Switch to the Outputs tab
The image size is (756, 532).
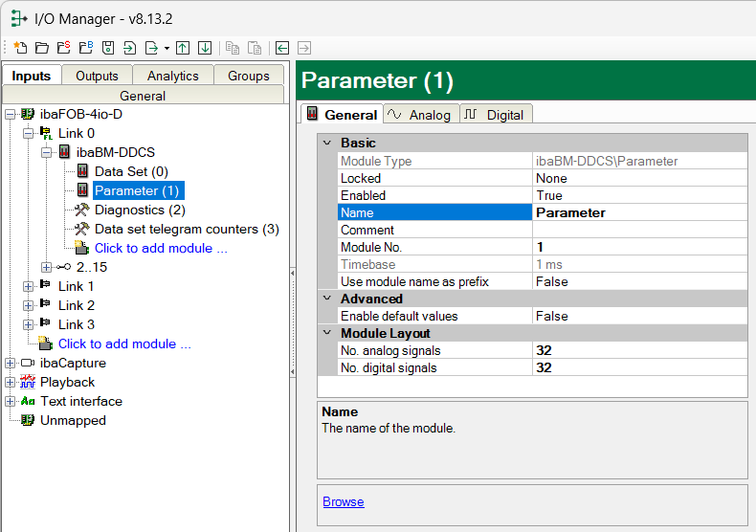pyautogui.click(x=97, y=76)
